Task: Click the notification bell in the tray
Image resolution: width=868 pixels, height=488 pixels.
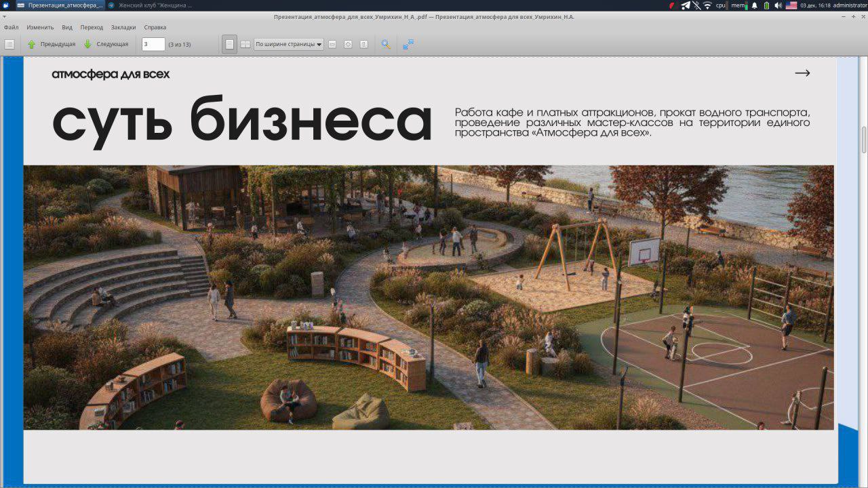Action: click(755, 5)
